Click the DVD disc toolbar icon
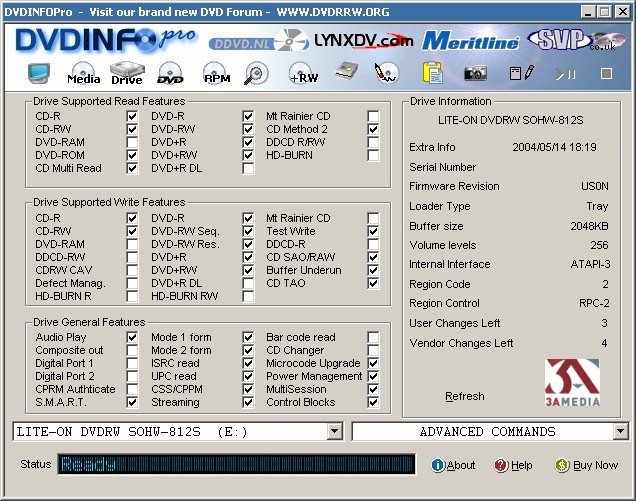The width and height of the screenshot is (636, 501). 170,73
